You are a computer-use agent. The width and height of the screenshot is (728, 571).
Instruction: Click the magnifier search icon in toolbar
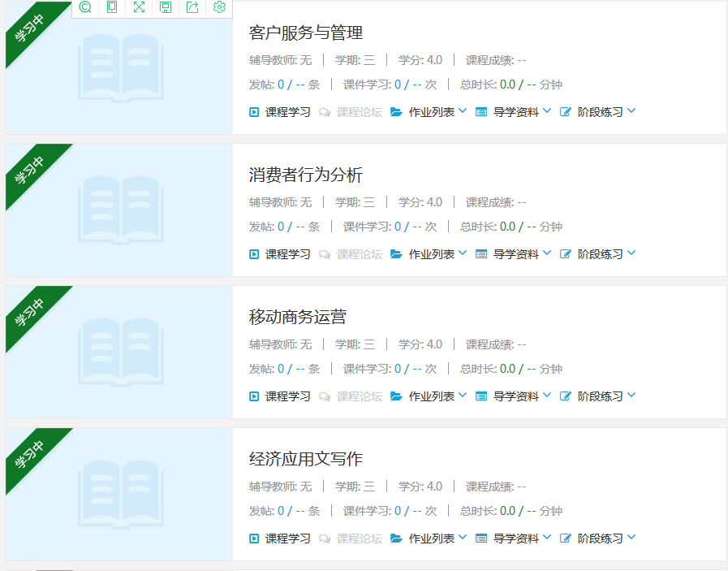point(85,7)
